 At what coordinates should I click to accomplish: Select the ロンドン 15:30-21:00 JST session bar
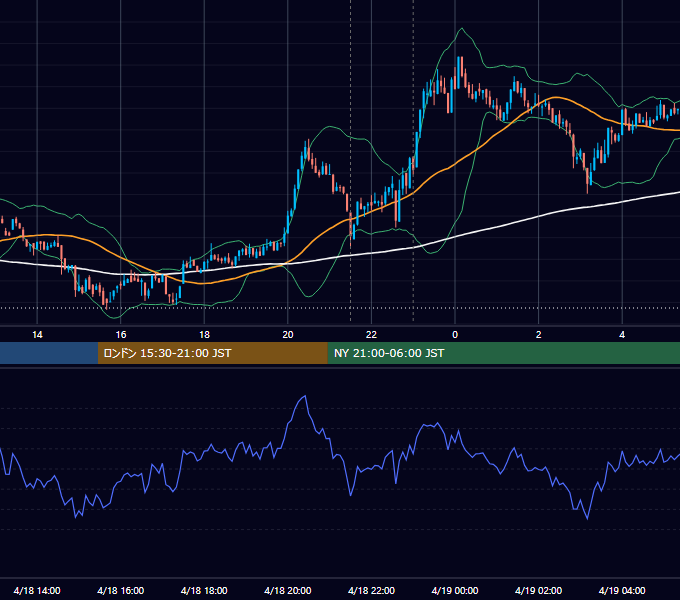(212, 353)
